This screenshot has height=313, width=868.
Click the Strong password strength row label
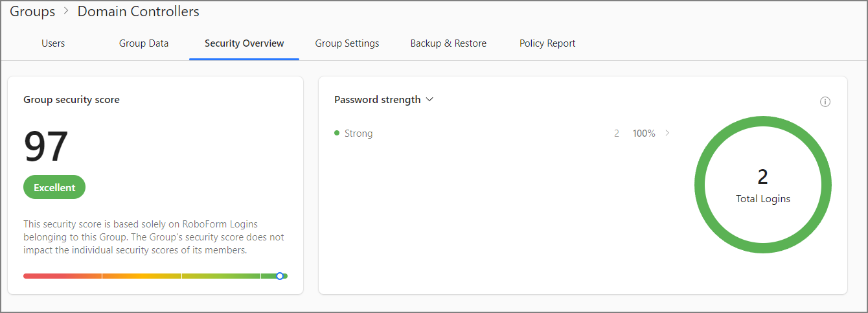point(358,133)
